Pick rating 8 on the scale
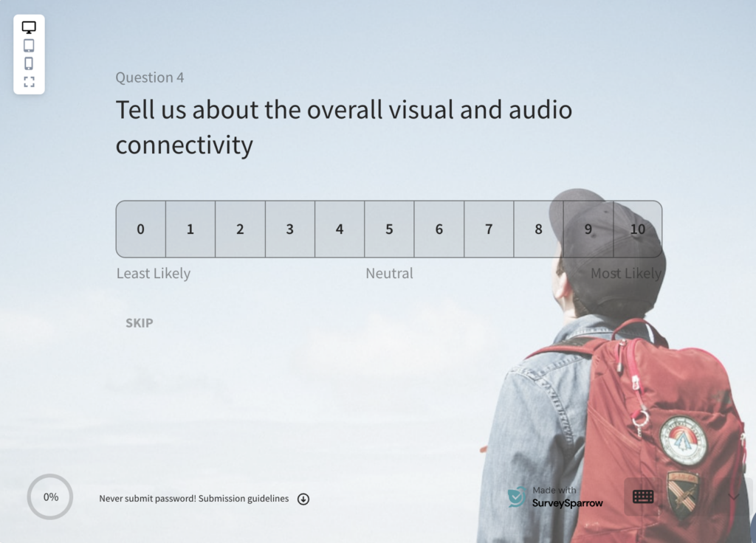Screen dimensions: 756x543 point(538,229)
